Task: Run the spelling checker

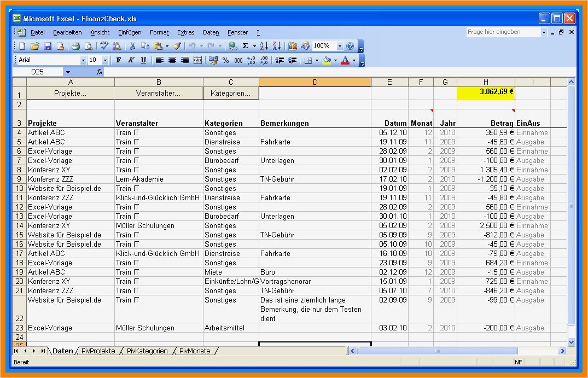Action: [x=103, y=46]
